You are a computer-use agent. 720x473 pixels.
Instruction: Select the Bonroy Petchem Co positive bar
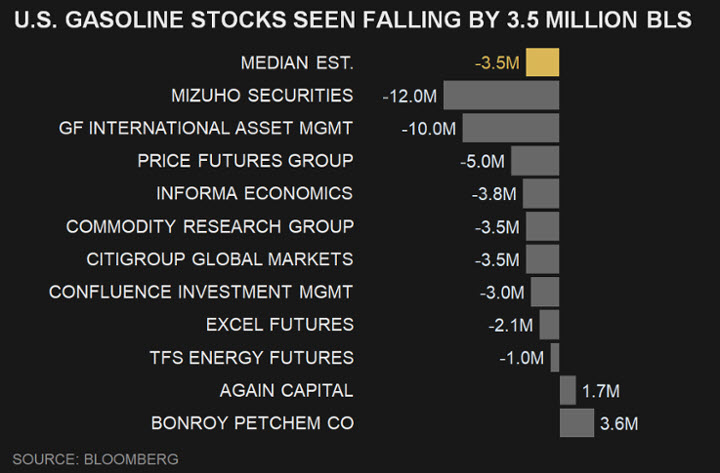[x=577, y=423]
